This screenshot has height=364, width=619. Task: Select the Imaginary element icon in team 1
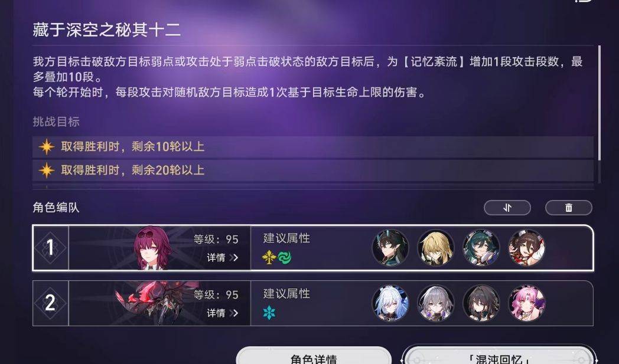(x=269, y=258)
